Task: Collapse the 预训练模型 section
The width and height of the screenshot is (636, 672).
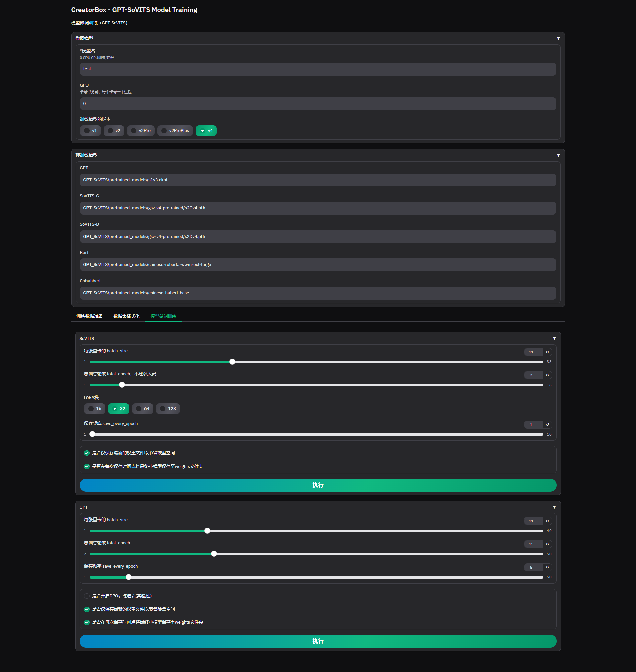Action: tap(558, 155)
